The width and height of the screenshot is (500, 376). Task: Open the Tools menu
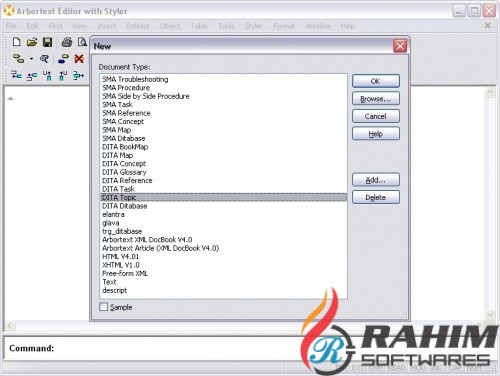click(x=226, y=26)
